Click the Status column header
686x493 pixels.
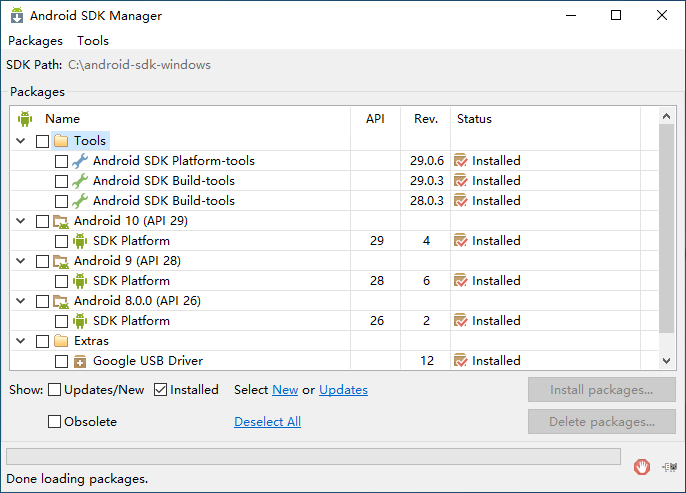coord(546,119)
